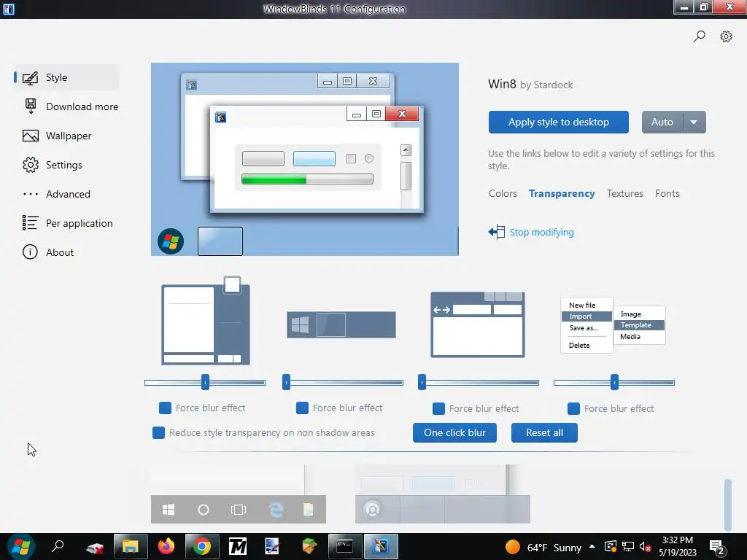The image size is (747, 560).
Task: Open the M application icon on taskbar
Action: [x=237, y=546]
